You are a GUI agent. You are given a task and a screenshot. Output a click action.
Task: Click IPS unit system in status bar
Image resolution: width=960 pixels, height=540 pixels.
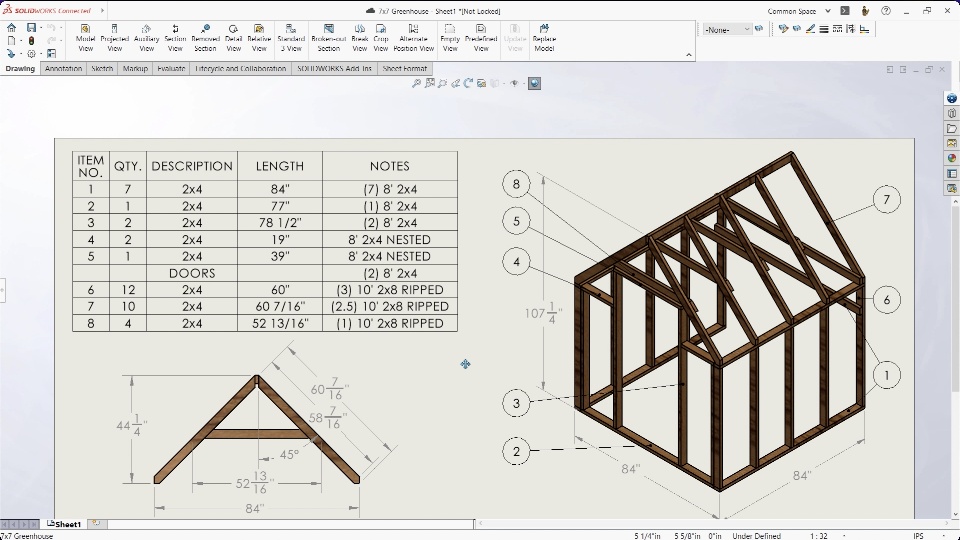point(918,536)
